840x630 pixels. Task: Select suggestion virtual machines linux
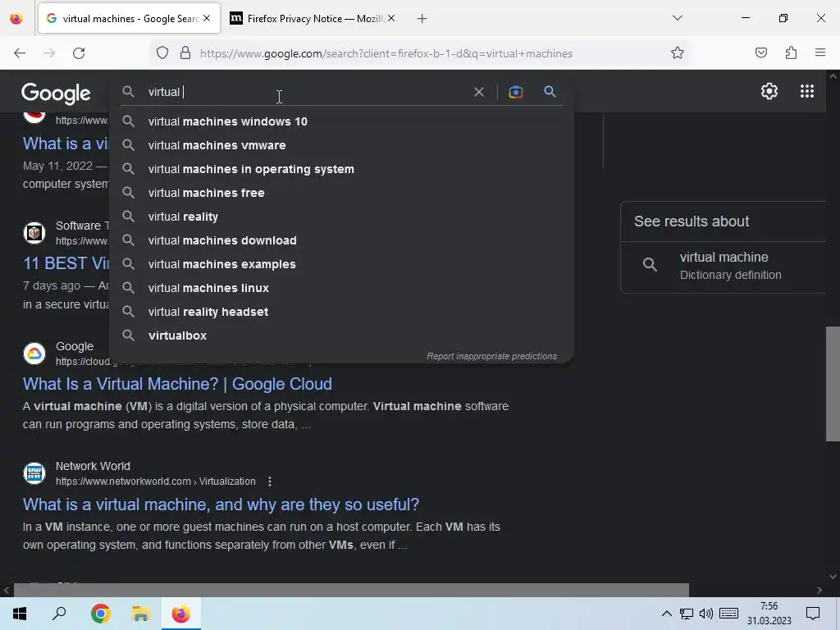[341, 288]
